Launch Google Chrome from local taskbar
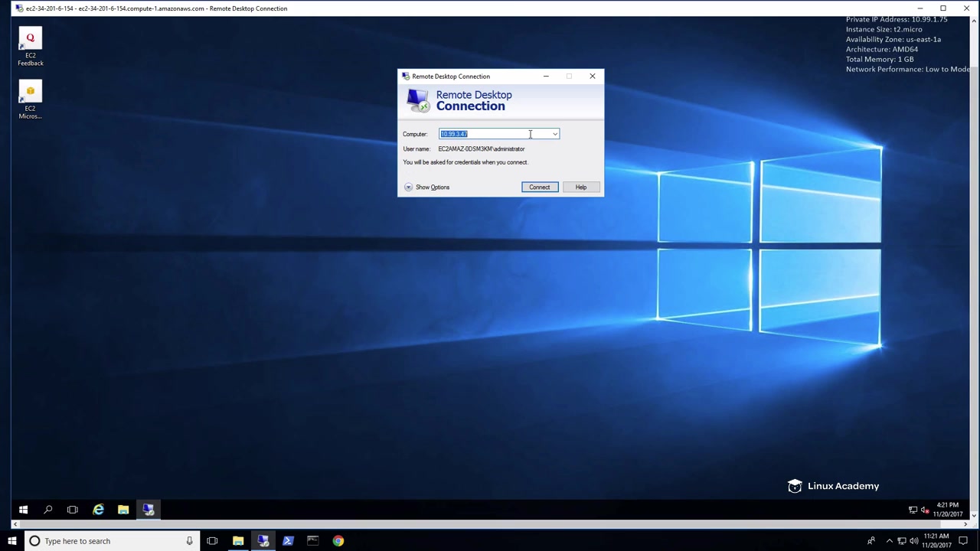 (338, 541)
